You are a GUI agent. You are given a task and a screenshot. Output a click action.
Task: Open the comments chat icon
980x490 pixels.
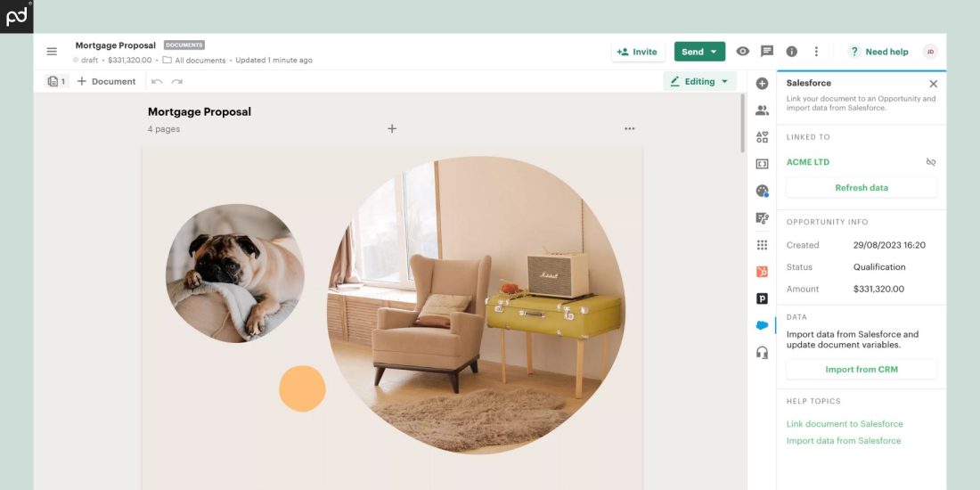pyautogui.click(x=767, y=52)
